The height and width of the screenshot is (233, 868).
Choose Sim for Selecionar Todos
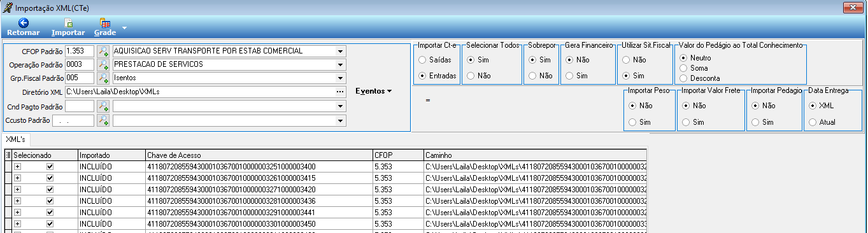471,60
